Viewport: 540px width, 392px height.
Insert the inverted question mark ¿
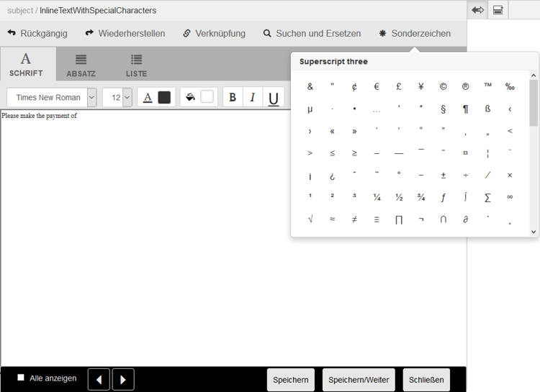tap(333, 176)
